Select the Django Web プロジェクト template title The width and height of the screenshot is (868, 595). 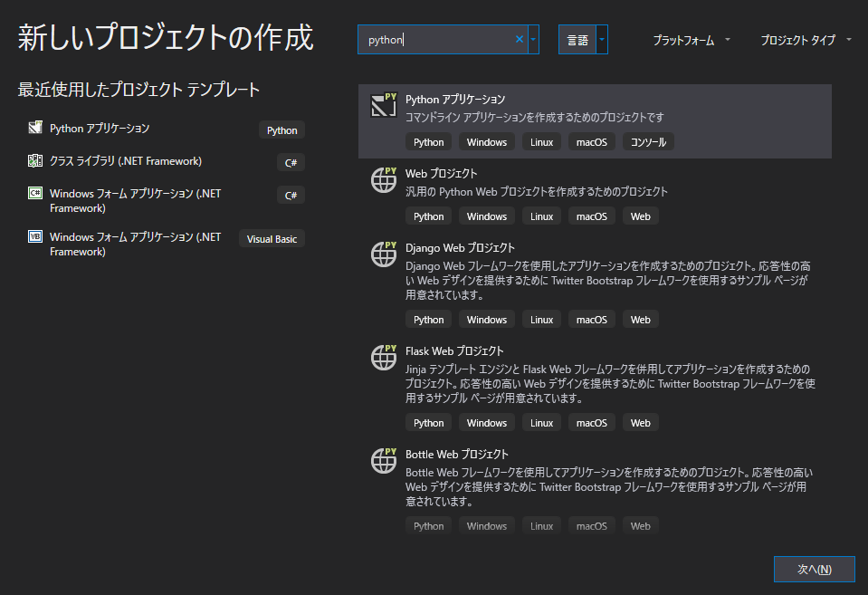click(x=460, y=247)
